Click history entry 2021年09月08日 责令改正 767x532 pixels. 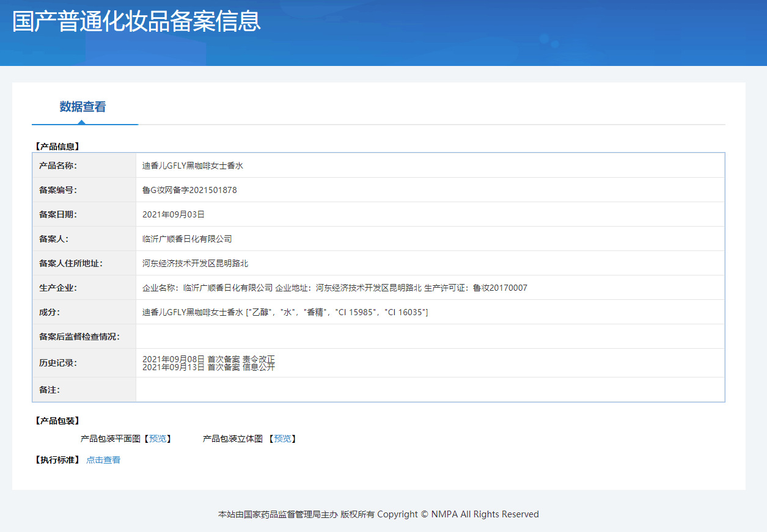pos(208,359)
